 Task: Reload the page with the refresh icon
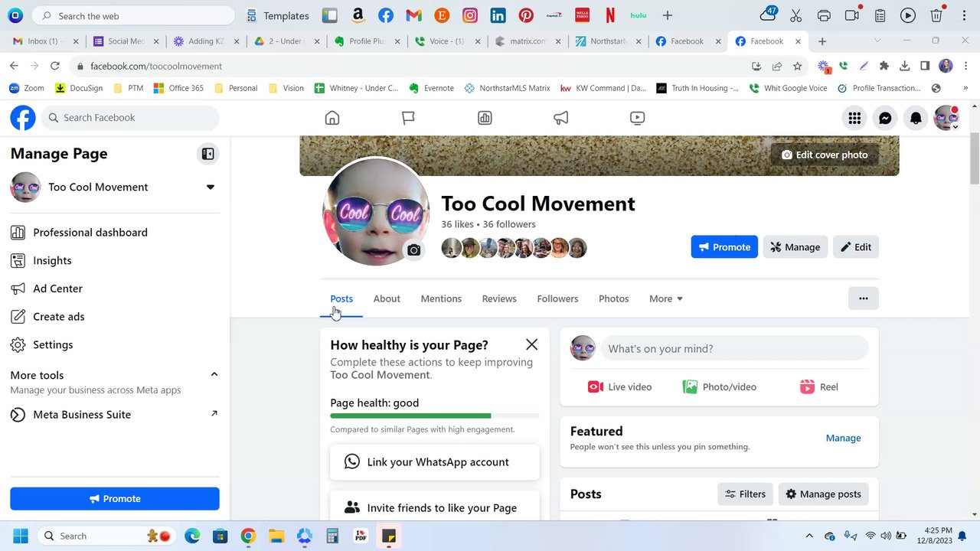tap(55, 66)
